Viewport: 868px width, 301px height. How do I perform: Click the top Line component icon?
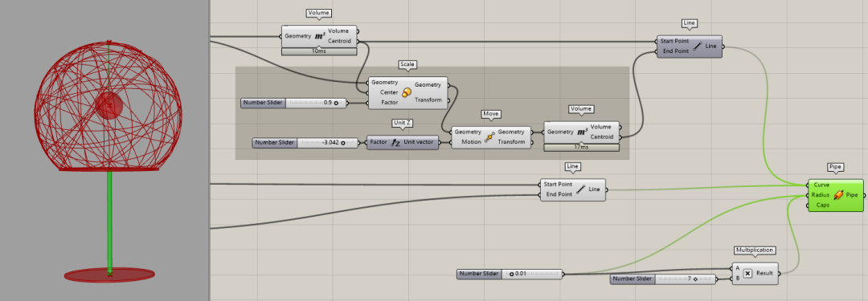pyautogui.click(x=697, y=47)
